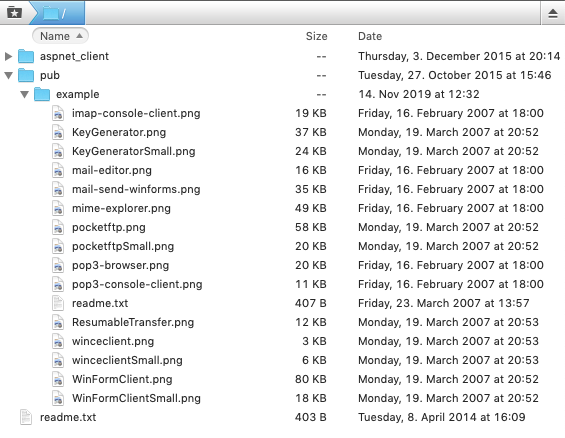The image size is (565, 438).
Task: Collapse the pub folder
Action: pos(8,75)
